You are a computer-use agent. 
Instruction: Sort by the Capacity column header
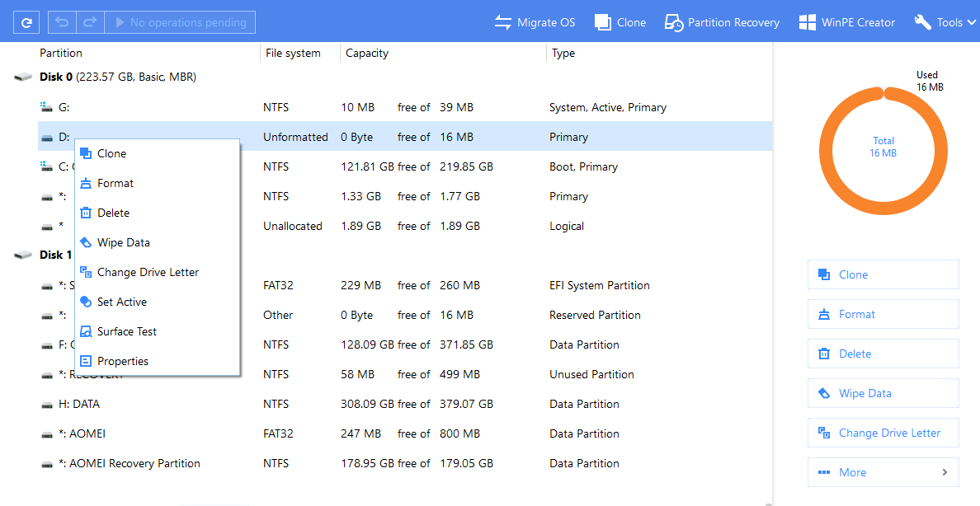(367, 53)
